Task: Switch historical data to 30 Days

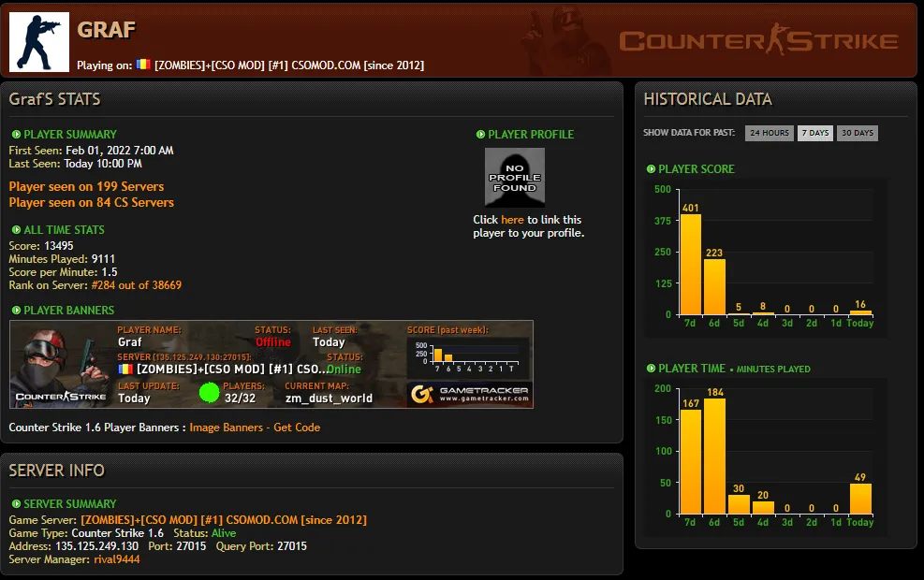Action: click(858, 133)
